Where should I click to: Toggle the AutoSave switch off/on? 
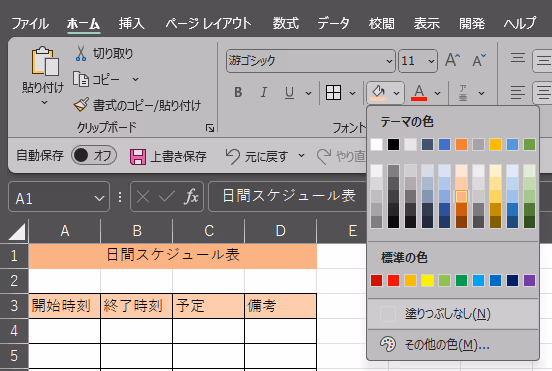(94, 155)
